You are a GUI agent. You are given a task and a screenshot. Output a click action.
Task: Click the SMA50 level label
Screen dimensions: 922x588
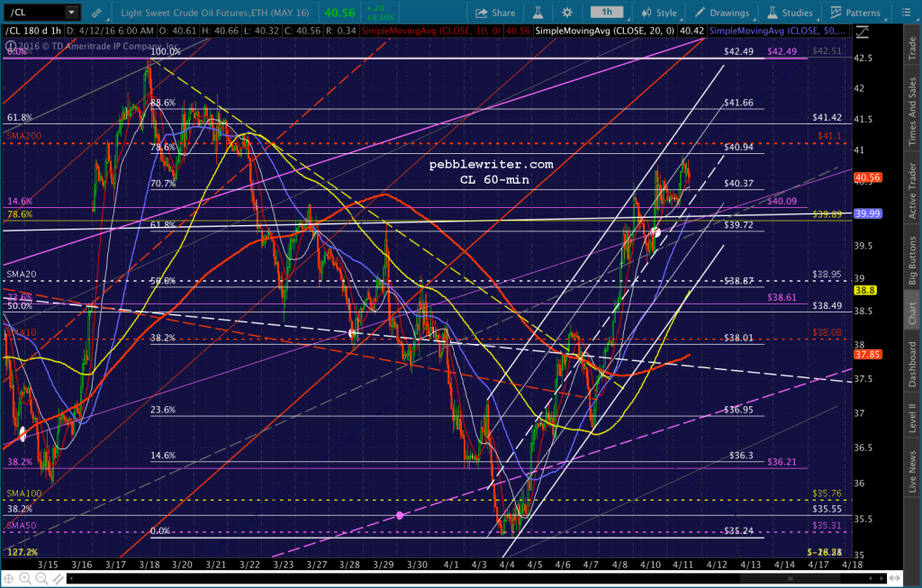click(22, 526)
